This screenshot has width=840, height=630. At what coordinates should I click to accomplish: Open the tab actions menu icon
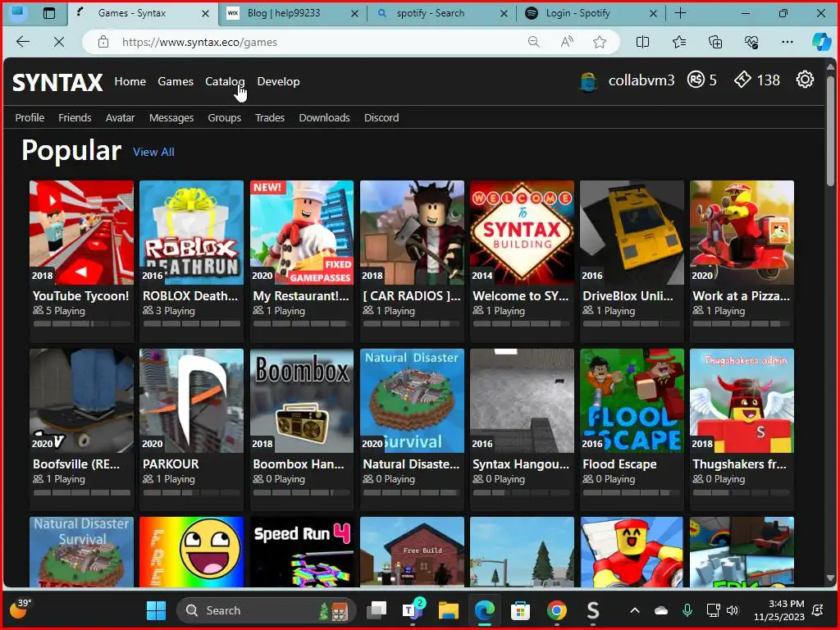48,13
